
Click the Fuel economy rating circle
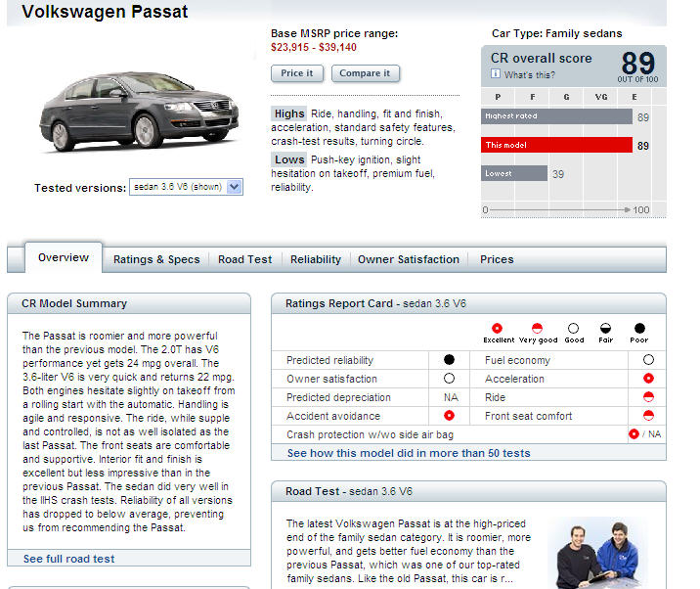[648, 360]
